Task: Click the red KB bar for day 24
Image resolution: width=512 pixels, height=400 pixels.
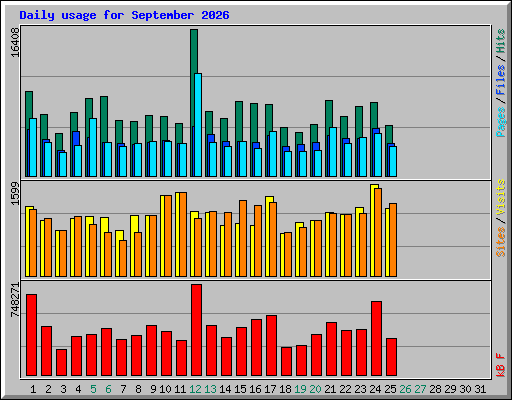Action: point(376,338)
